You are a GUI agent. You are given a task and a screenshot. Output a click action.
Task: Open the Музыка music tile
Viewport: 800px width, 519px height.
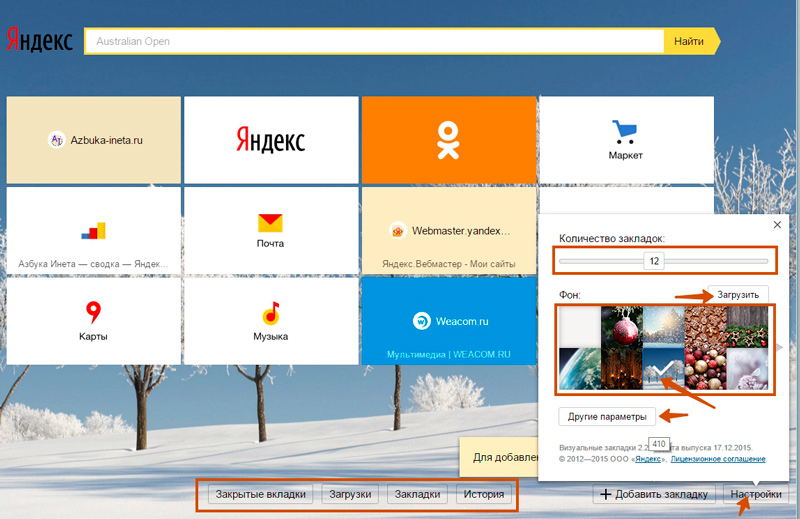[271, 321]
